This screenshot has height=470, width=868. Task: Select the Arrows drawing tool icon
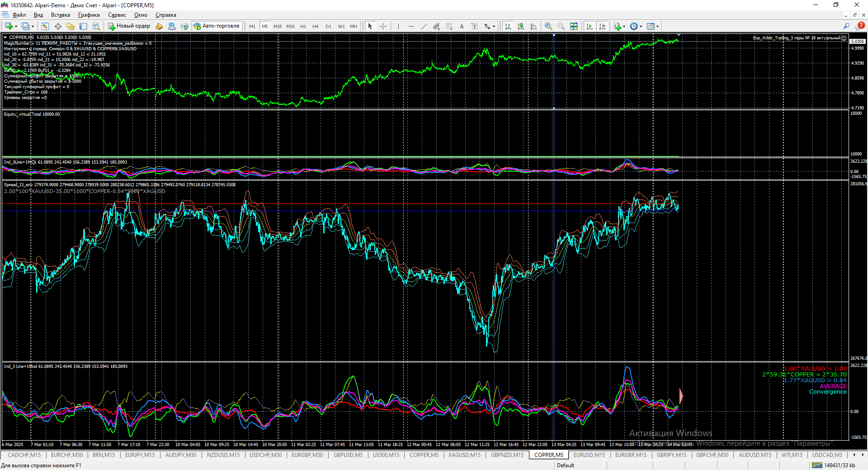click(x=487, y=26)
